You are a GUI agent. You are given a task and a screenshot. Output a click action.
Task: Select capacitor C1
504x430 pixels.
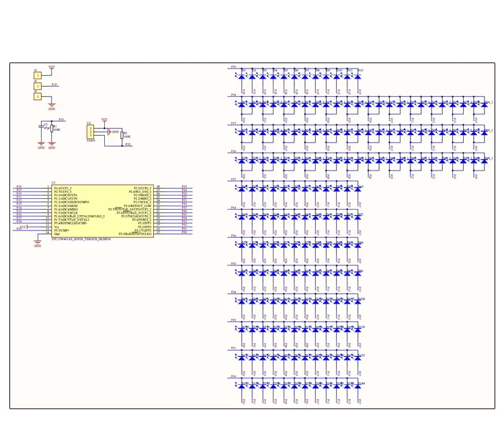click(41, 126)
